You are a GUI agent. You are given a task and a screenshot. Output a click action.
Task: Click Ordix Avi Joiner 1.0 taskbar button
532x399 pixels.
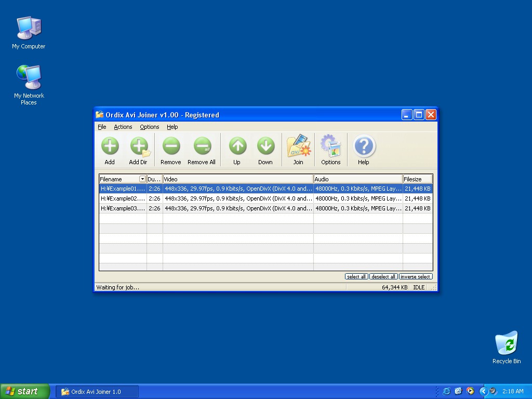(x=97, y=392)
